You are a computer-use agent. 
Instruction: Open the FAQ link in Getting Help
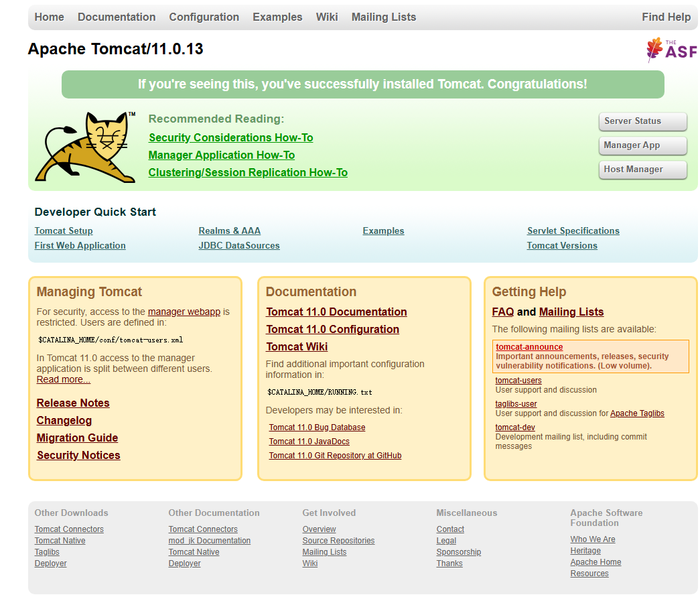[502, 312]
